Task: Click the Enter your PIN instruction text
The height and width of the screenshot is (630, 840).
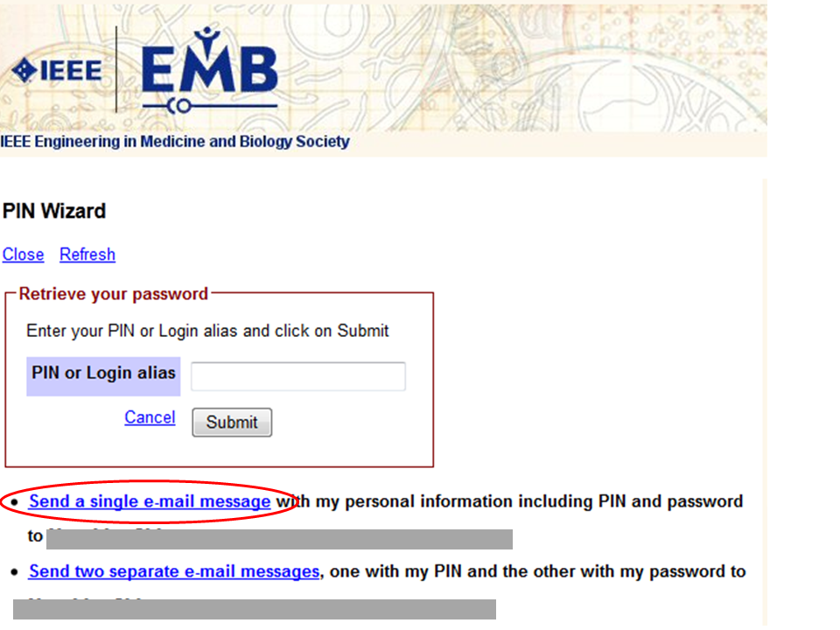Action: pyautogui.click(x=207, y=331)
